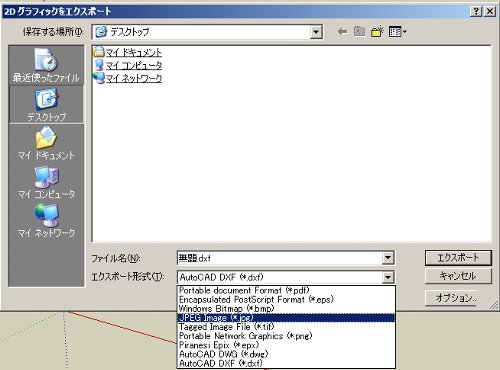
Task: Go up one folder level
Action: click(359, 32)
